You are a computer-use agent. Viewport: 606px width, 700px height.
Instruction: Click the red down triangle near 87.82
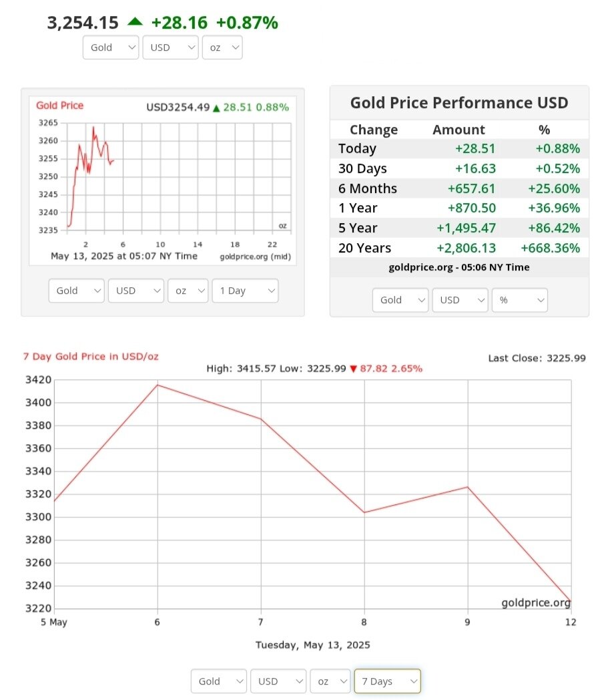point(353,369)
